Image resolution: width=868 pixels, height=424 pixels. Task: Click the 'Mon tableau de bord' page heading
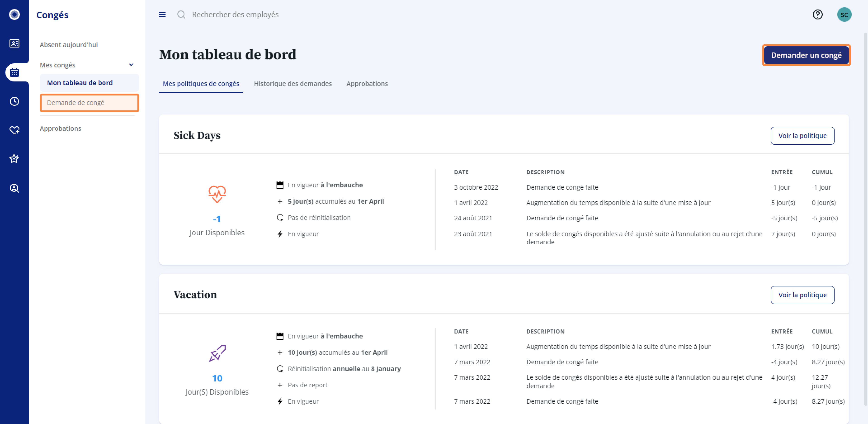click(x=227, y=54)
